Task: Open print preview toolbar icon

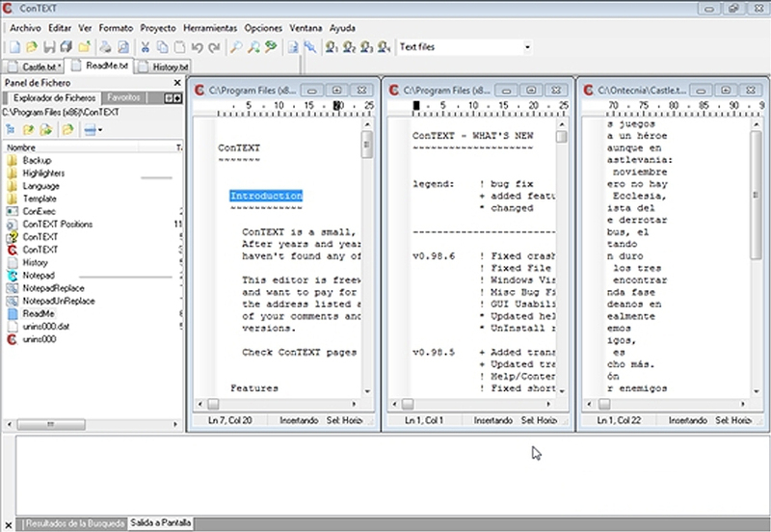Action: click(123, 47)
